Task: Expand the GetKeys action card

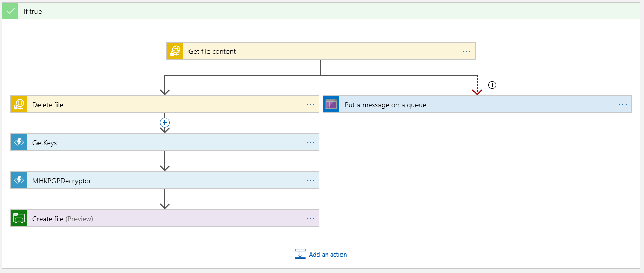Action: click(154, 143)
